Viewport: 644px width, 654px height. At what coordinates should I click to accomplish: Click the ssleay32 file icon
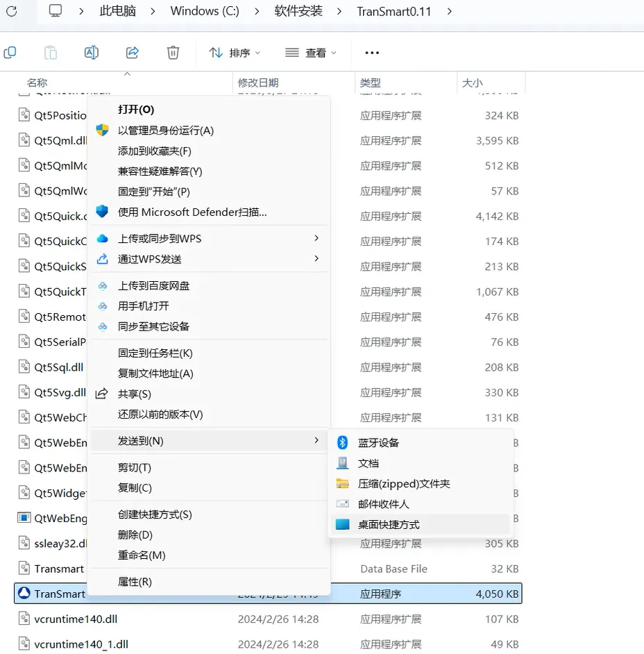24,543
